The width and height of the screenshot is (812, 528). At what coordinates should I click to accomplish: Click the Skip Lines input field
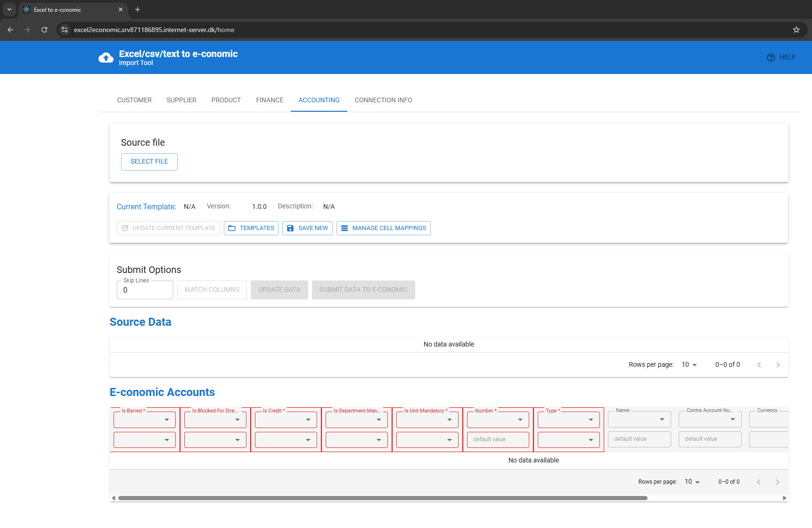[145, 290]
